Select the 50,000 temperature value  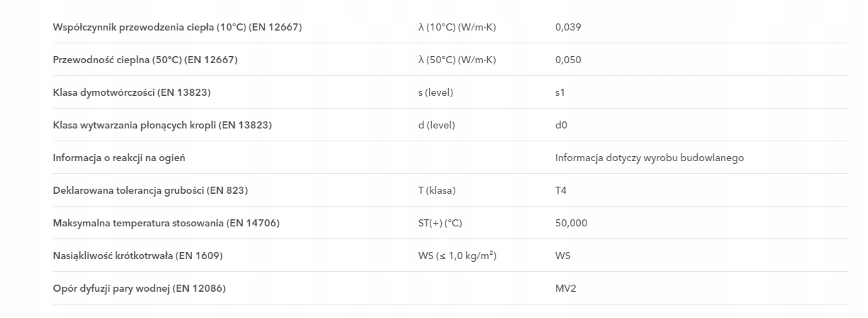pyautogui.click(x=571, y=223)
